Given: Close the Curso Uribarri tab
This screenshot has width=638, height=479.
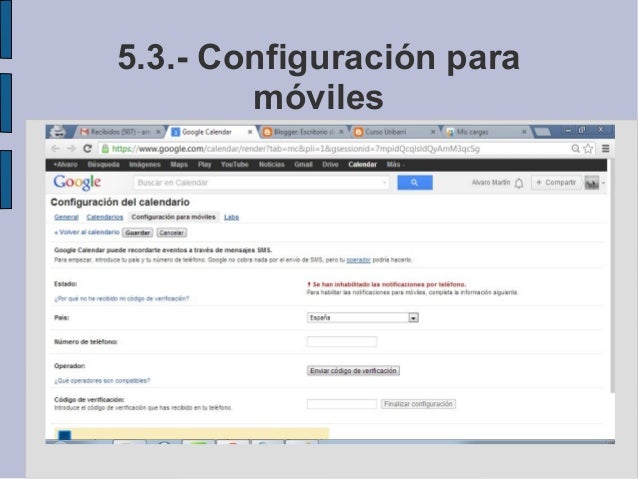Looking at the screenshot, I should (433, 132).
